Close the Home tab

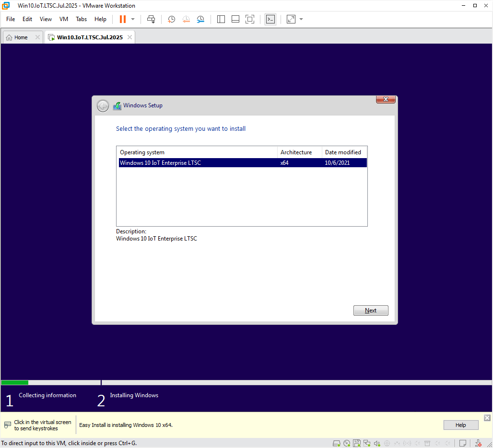click(x=37, y=37)
